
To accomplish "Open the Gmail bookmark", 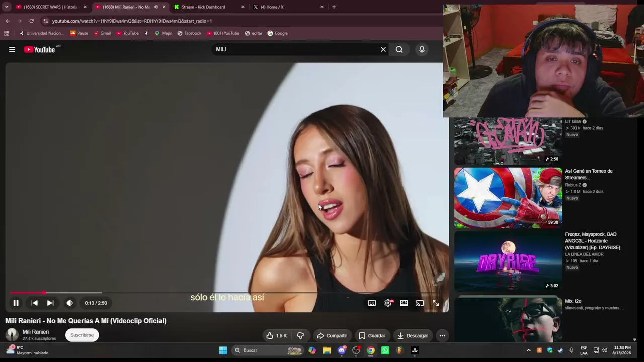I will tap(102, 33).
